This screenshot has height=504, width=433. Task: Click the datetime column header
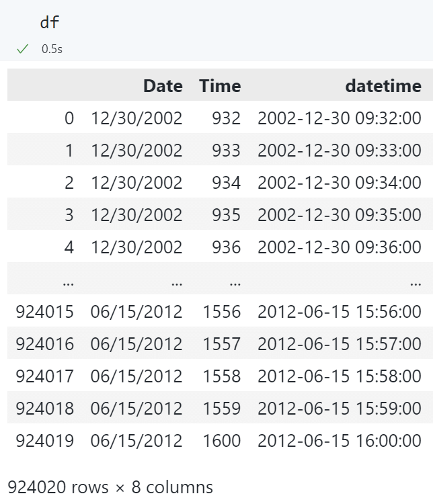(x=383, y=85)
